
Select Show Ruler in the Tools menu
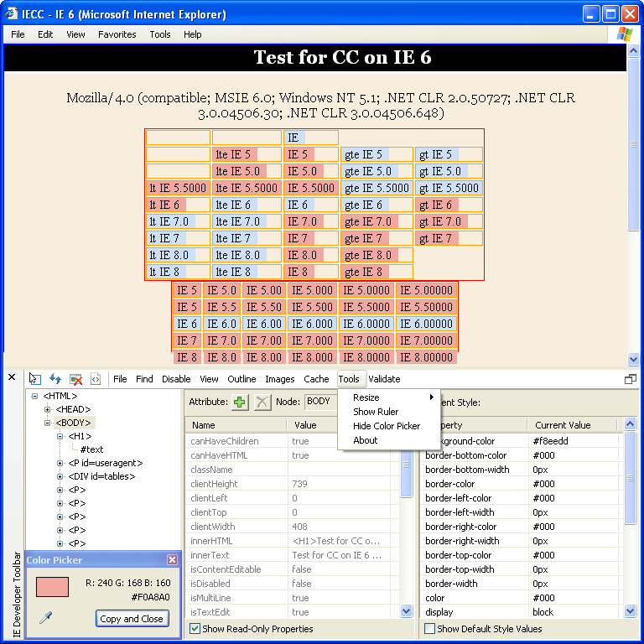pos(376,412)
